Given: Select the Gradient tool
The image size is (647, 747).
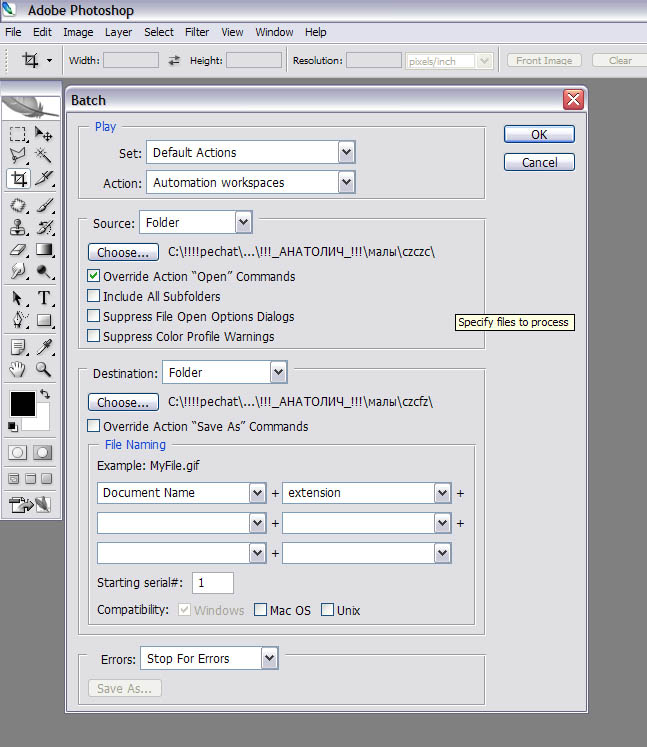Looking at the screenshot, I should 44,250.
